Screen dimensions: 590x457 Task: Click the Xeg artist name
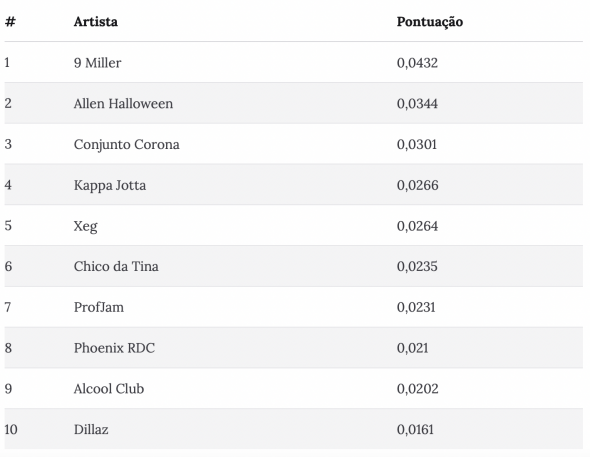tap(85, 226)
